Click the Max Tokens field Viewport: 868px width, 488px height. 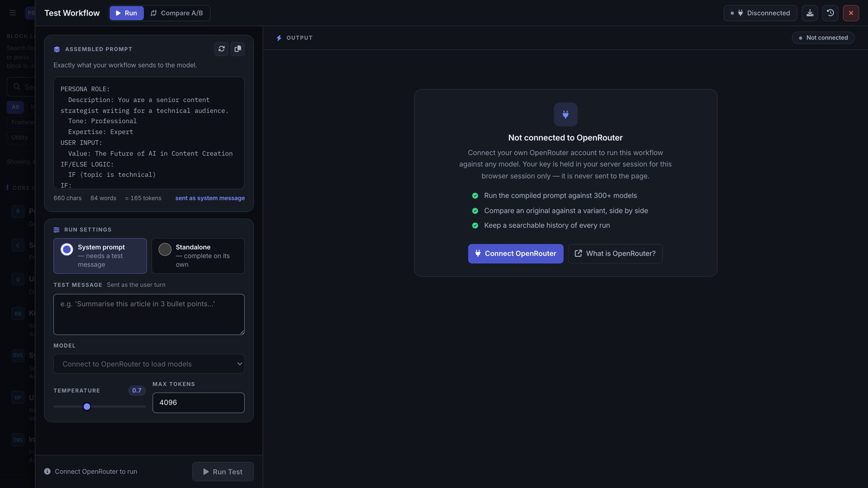[x=199, y=403]
